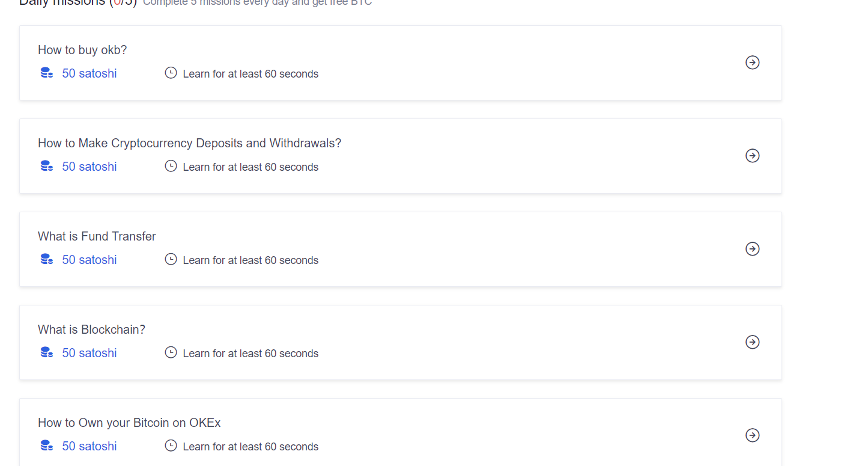This screenshot has height=466, width=868.
Task: Click the coin stack icon on What is Blockchain card
Action: click(46, 352)
